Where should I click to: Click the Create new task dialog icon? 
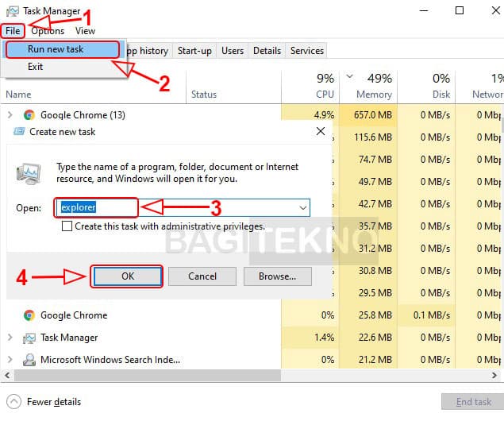pyautogui.click(x=19, y=132)
